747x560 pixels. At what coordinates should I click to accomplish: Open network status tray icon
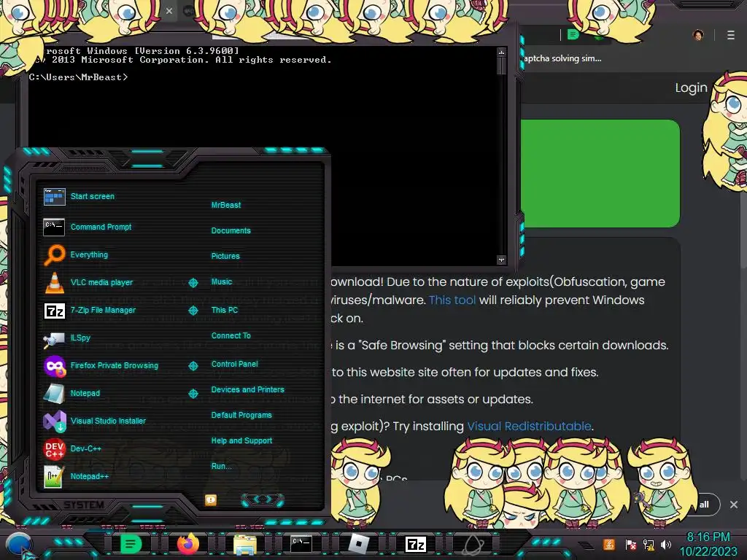point(649,544)
